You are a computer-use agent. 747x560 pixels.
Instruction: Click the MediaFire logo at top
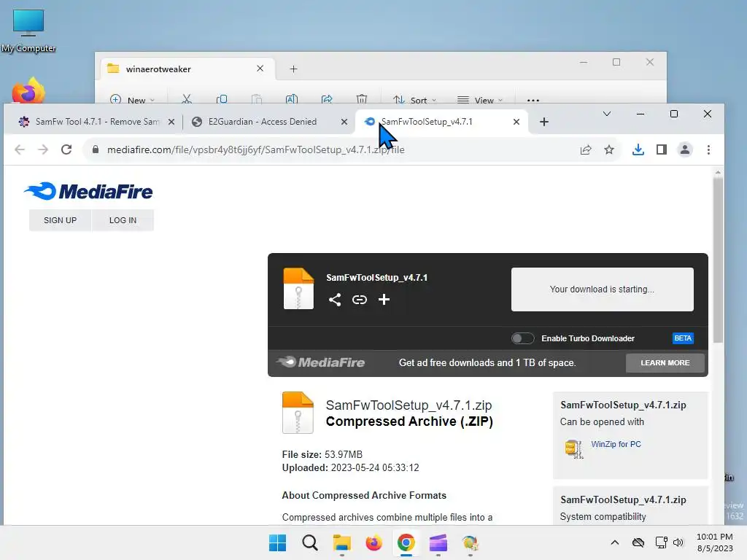click(88, 192)
